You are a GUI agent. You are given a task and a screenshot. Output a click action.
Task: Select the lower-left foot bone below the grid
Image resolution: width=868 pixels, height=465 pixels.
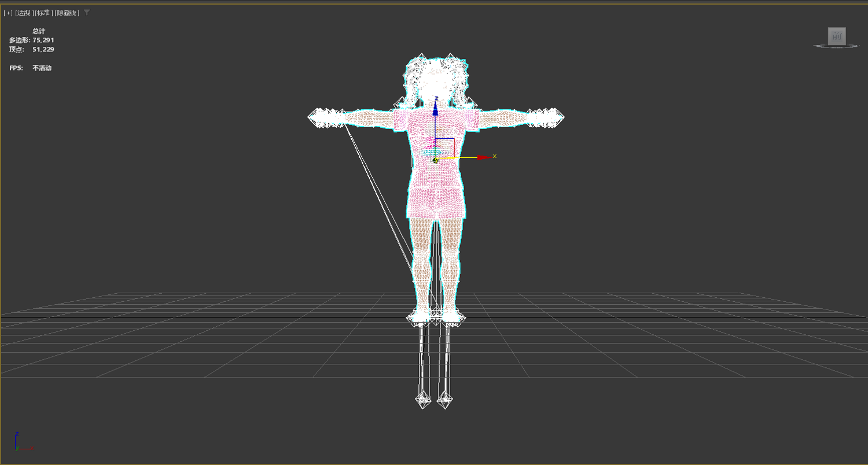pos(424,399)
